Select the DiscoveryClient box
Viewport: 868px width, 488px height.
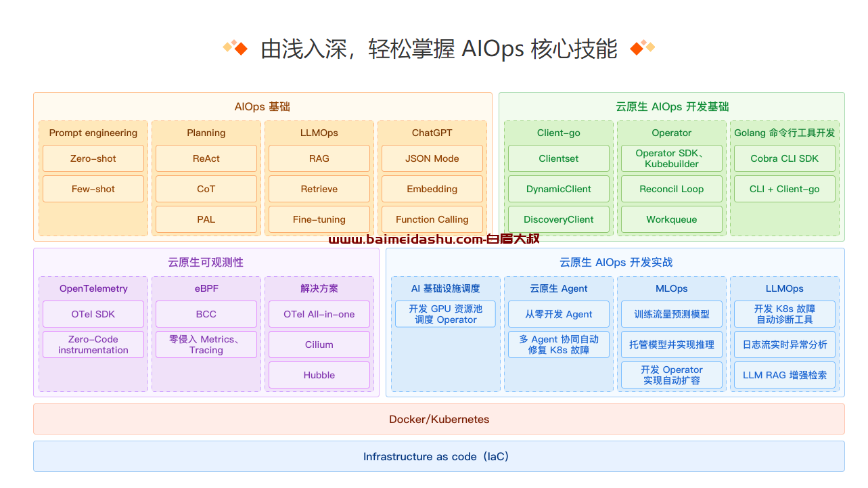559,219
